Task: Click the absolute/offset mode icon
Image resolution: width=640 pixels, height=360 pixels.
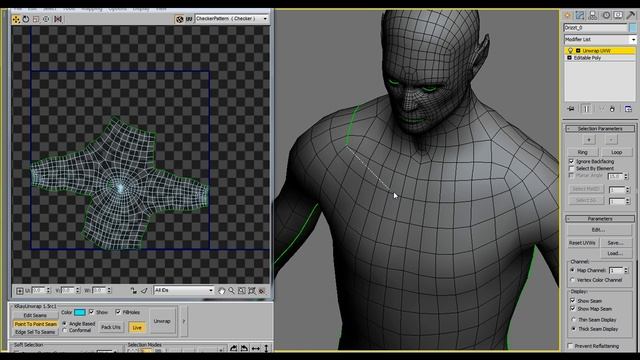Action: [20, 291]
